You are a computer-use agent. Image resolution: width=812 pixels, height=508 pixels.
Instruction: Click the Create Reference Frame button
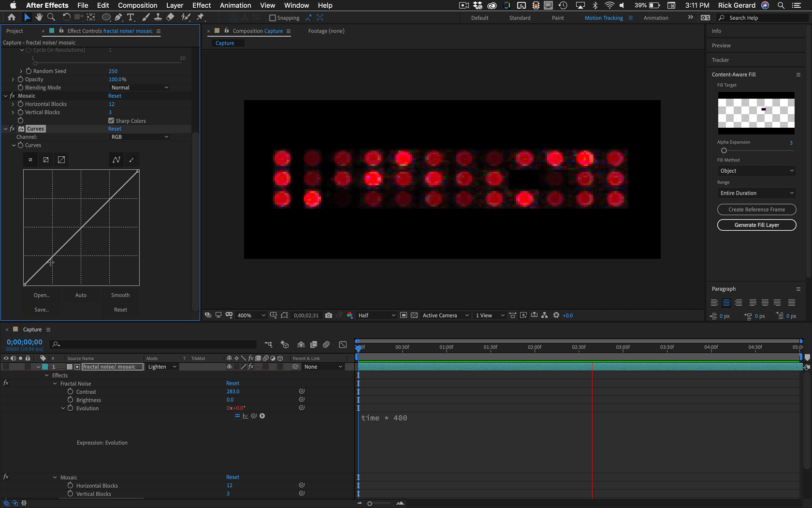click(756, 209)
